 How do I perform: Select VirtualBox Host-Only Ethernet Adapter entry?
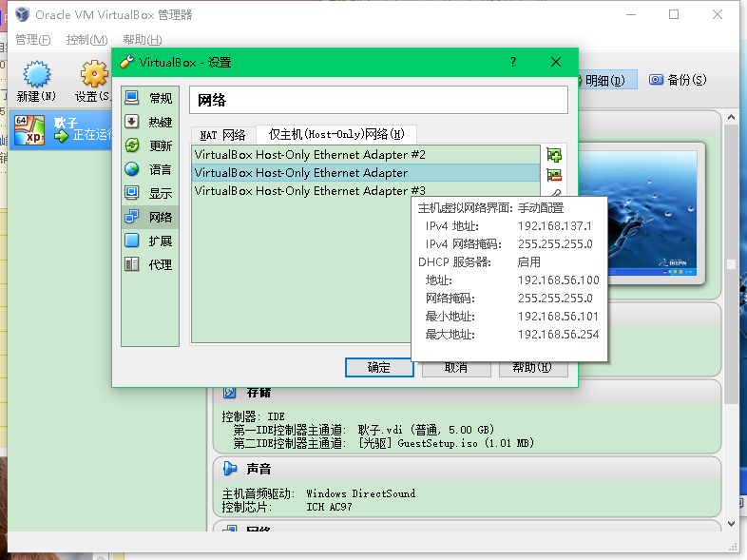click(365, 172)
